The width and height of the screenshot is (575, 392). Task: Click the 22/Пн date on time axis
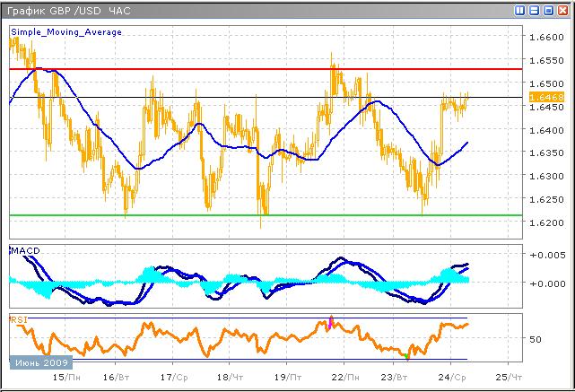click(342, 379)
